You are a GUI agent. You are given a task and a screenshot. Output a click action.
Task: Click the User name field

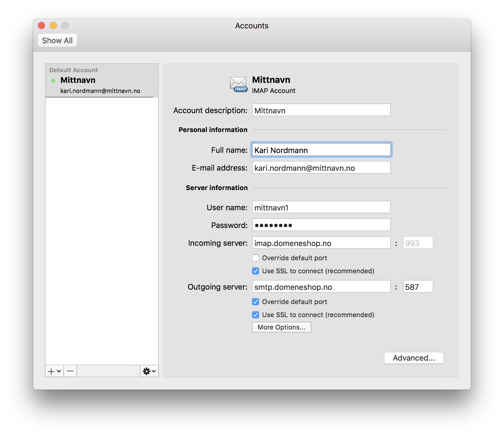point(321,207)
